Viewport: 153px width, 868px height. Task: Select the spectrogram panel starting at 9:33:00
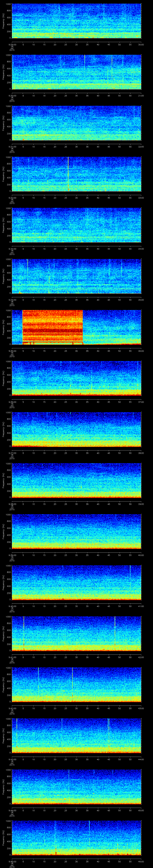tap(76, 225)
